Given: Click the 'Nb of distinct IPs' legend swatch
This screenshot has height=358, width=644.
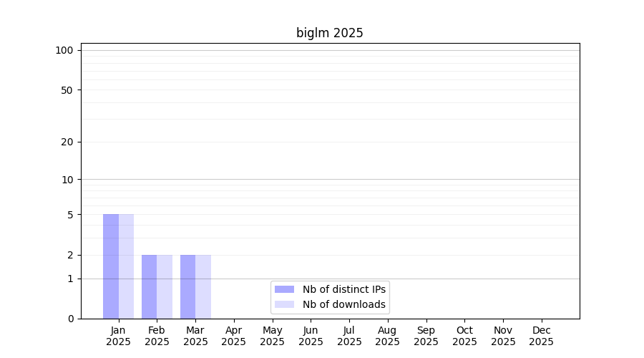Looking at the screenshot, I should click(284, 289).
